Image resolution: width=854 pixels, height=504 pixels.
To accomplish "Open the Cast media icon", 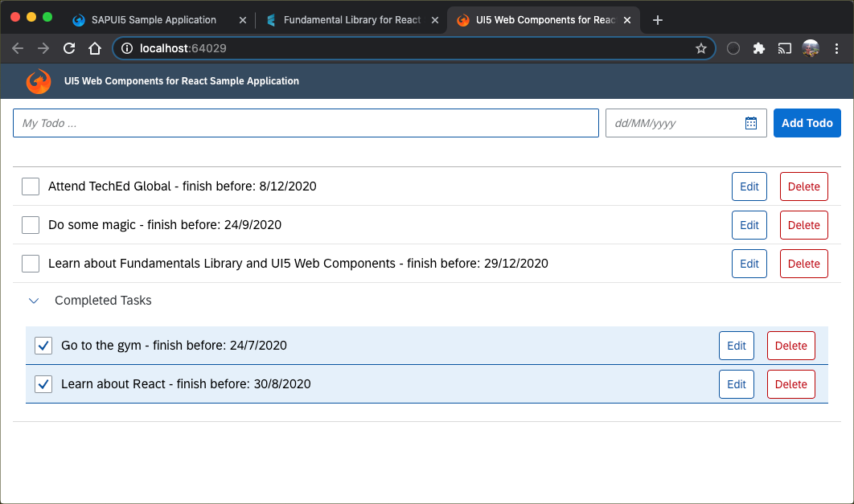I will click(784, 48).
